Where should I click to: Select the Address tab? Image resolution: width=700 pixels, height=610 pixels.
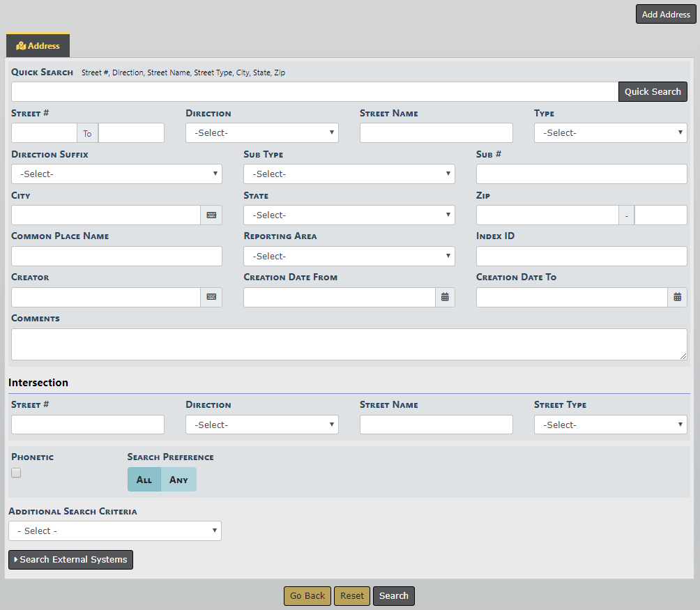(x=38, y=46)
